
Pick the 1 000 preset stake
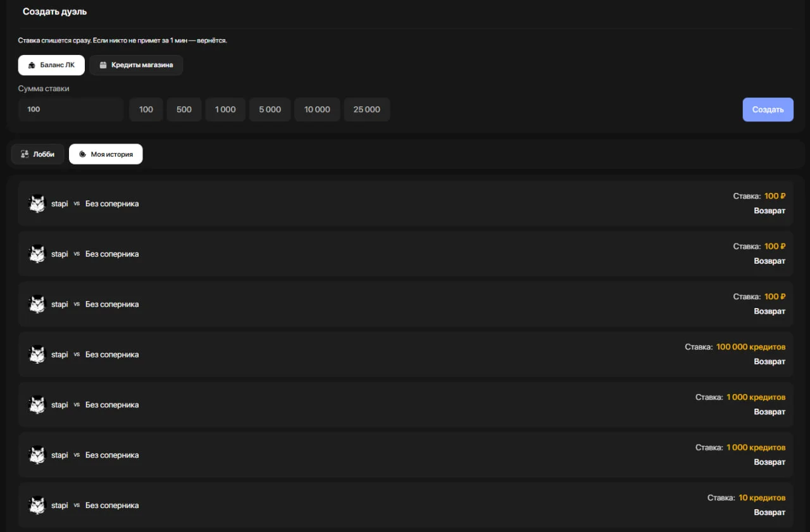225,109
